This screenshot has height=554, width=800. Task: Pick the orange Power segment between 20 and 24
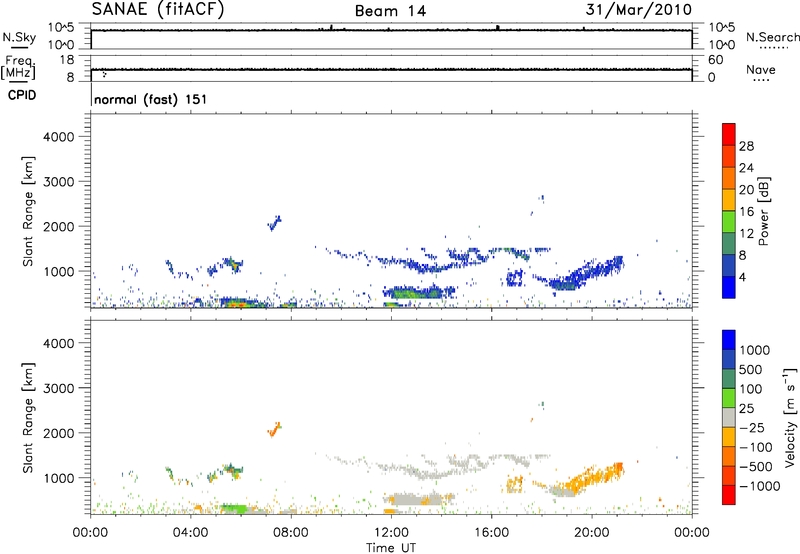coord(729,178)
